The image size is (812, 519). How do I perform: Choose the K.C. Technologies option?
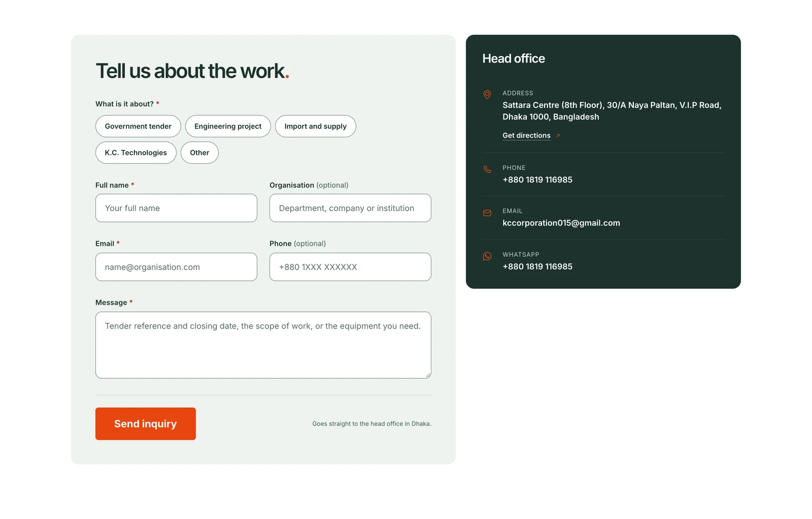click(136, 153)
